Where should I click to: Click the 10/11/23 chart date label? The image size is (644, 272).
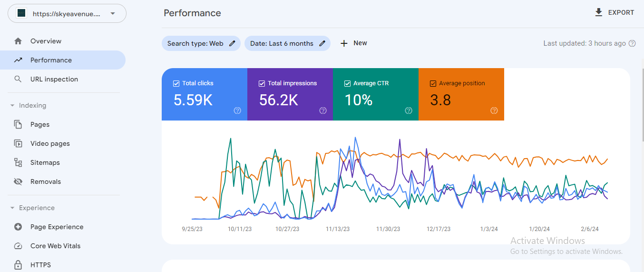[240, 229]
